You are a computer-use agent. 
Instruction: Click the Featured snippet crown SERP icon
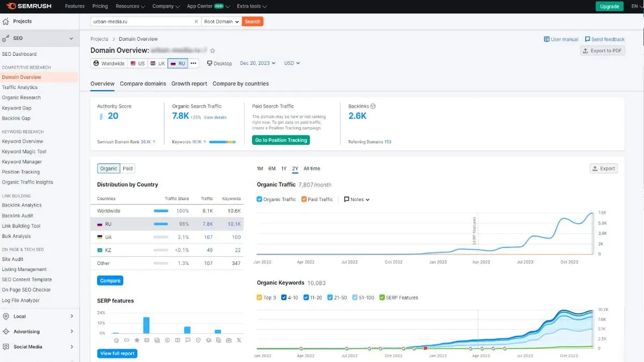pyautogui.click(x=116, y=340)
